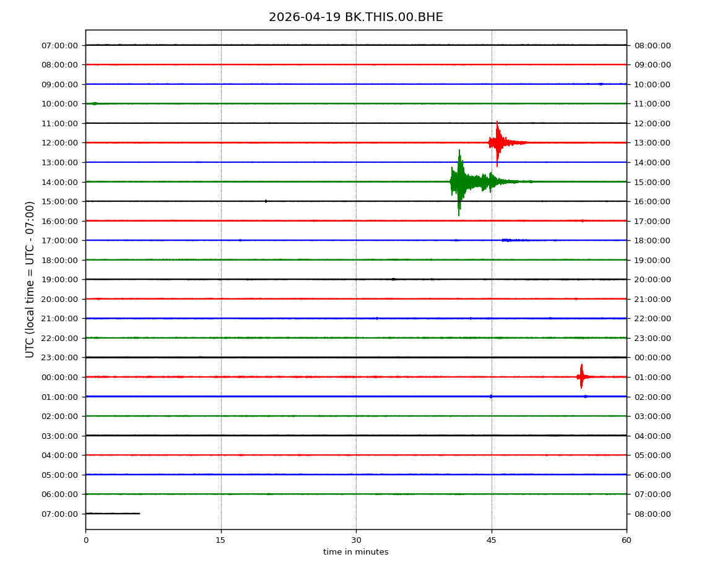Click the large green seismic event waveform
This screenshot has height=588, width=712.
click(459, 181)
